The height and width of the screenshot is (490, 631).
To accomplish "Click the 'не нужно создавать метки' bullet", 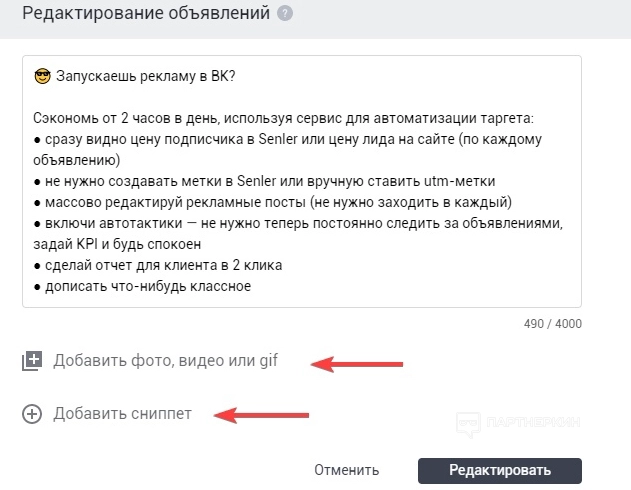I will (270, 181).
